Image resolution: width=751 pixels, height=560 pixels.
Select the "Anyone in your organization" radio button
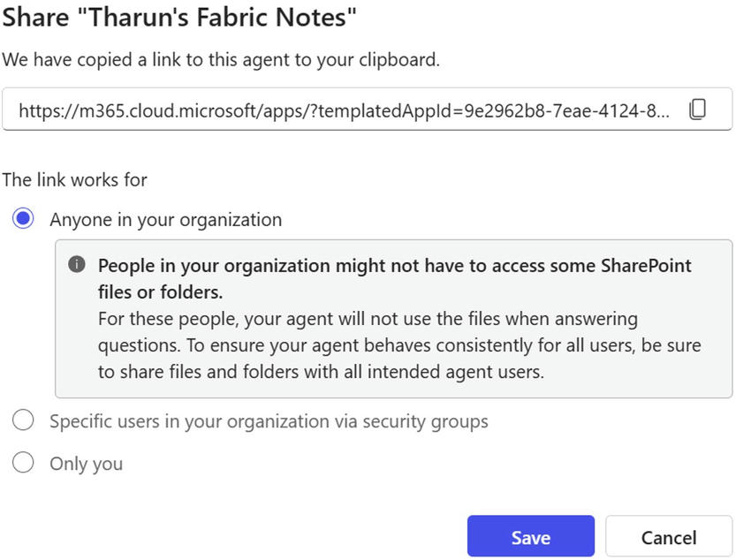coord(24,219)
